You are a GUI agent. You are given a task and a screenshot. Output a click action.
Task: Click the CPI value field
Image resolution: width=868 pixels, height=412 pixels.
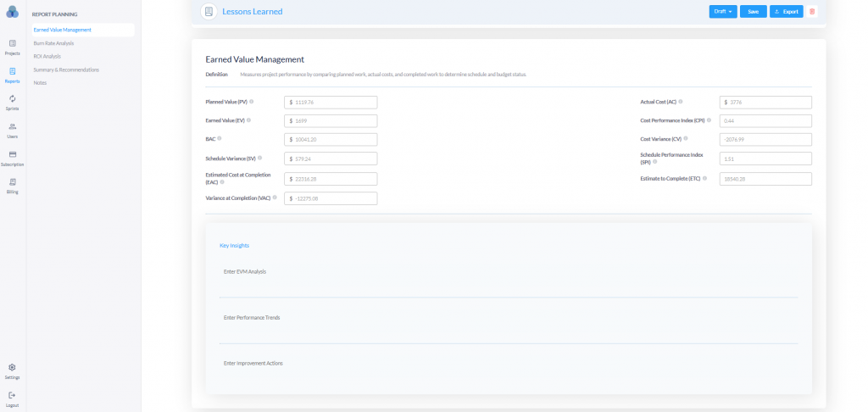click(765, 120)
